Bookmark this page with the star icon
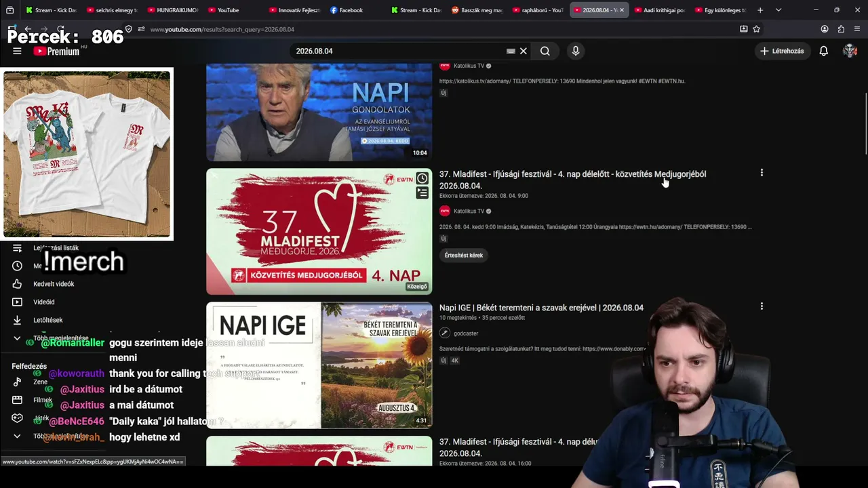The width and height of the screenshot is (868, 488). click(757, 29)
